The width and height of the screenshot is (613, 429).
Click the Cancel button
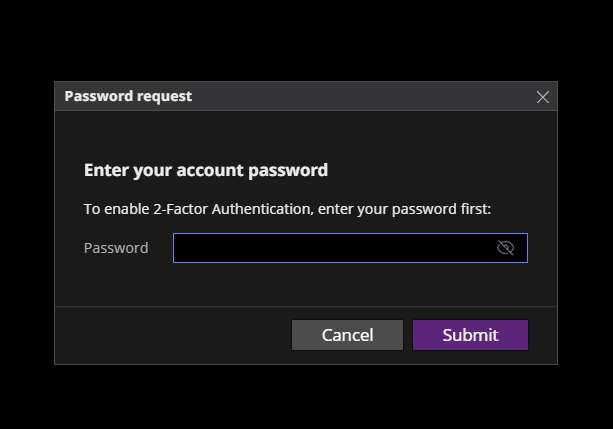[x=347, y=335]
